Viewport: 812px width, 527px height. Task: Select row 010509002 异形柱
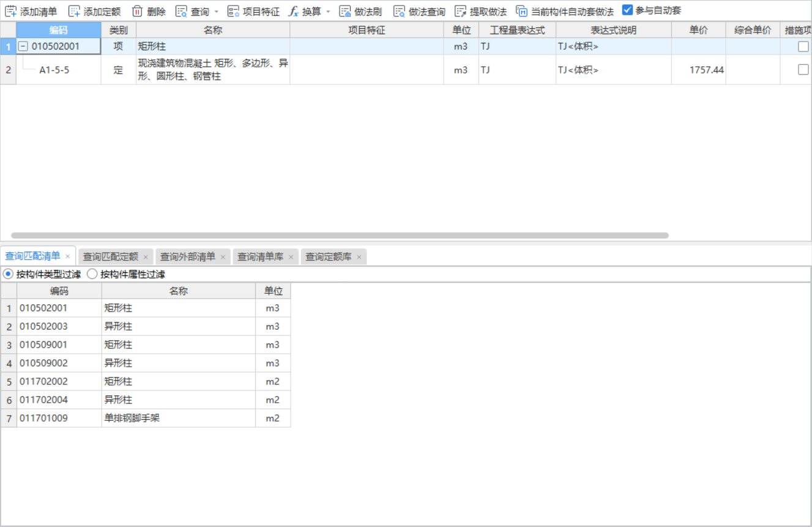[146, 363]
